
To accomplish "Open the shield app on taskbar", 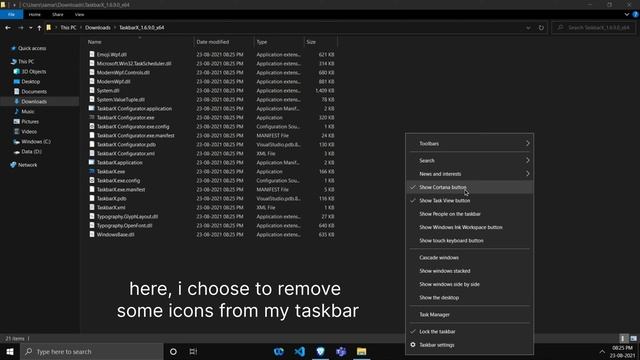I will [320, 351].
